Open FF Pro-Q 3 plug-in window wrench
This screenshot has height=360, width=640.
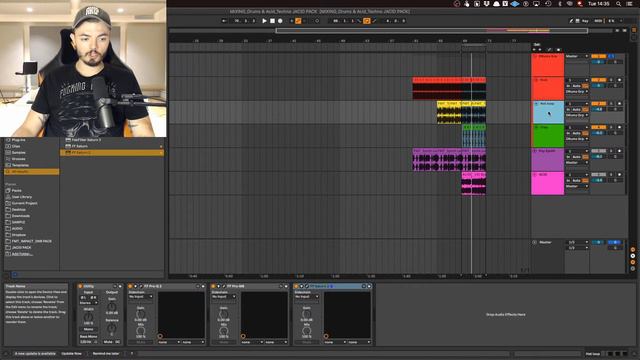point(141,287)
